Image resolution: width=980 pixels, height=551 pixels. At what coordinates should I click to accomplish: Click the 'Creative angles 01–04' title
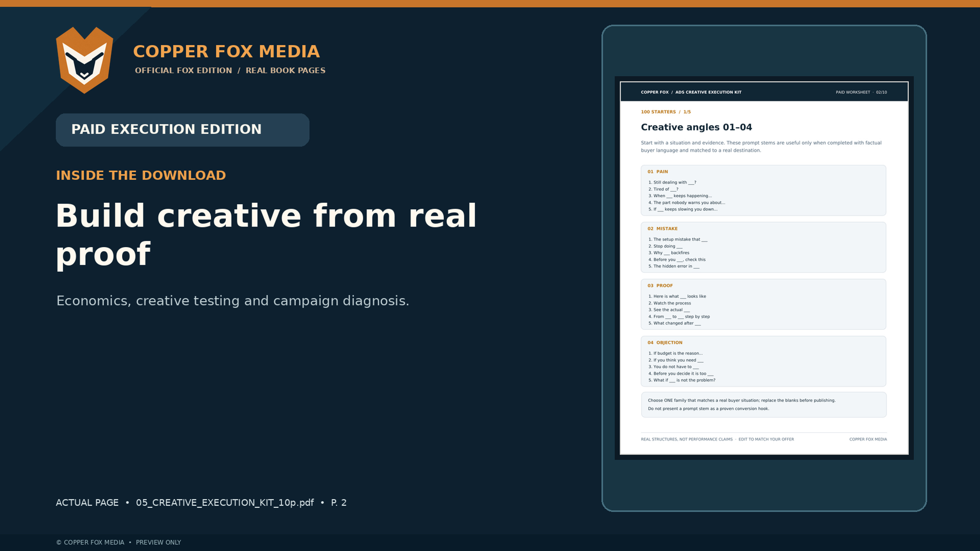[696, 127]
